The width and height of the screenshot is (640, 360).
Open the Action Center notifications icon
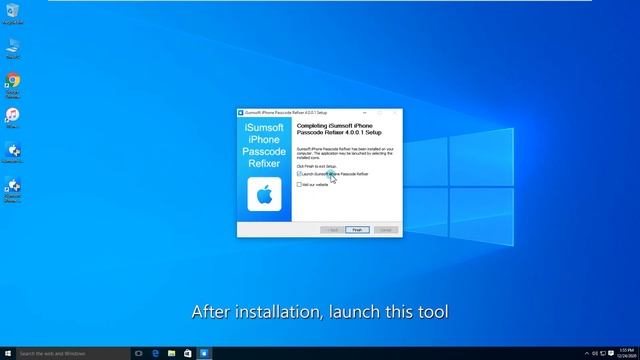(x=611, y=353)
